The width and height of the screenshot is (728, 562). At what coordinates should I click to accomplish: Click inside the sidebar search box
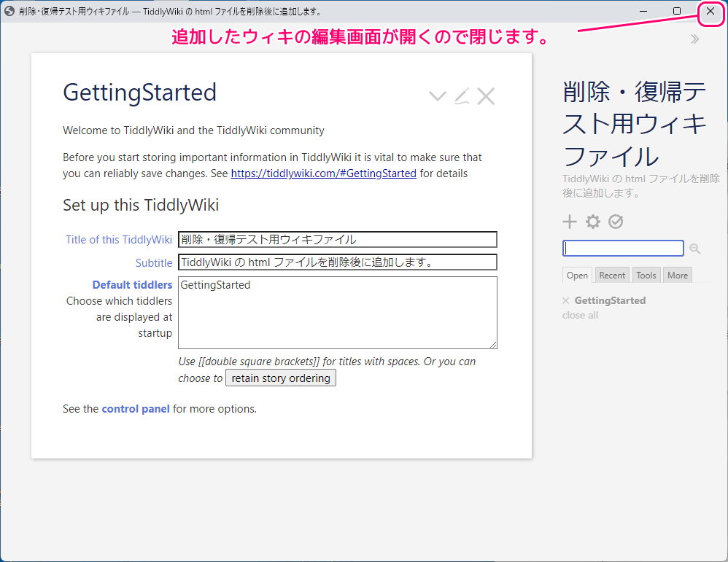[x=623, y=248]
